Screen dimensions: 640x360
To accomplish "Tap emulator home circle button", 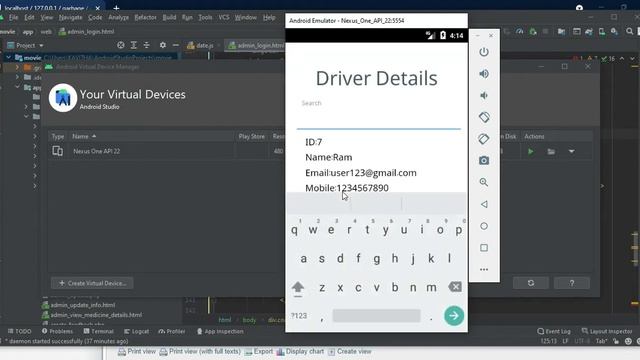I will pyautogui.click(x=484, y=226).
